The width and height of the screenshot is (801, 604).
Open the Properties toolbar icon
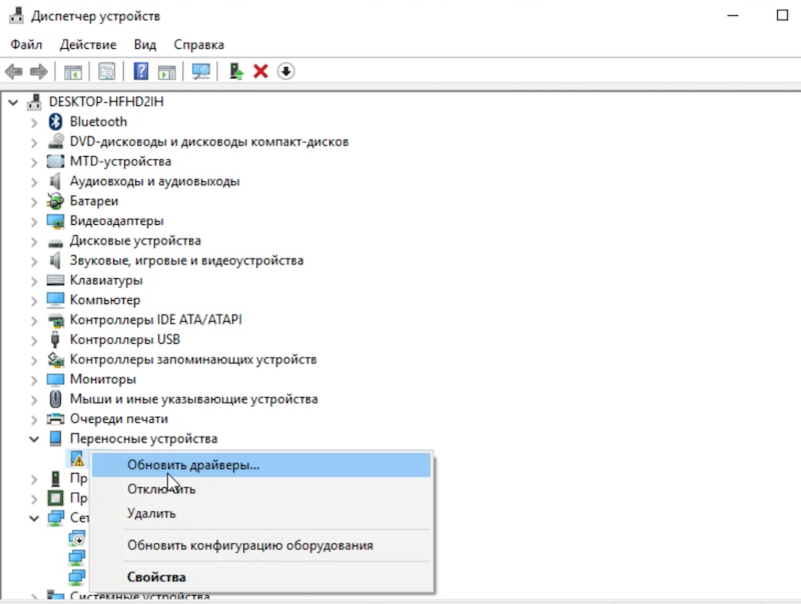click(107, 72)
